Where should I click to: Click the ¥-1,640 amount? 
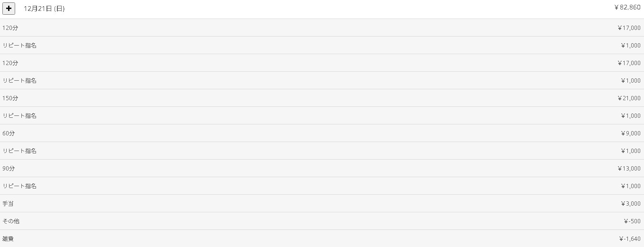pyautogui.click(x=630, y=239)
